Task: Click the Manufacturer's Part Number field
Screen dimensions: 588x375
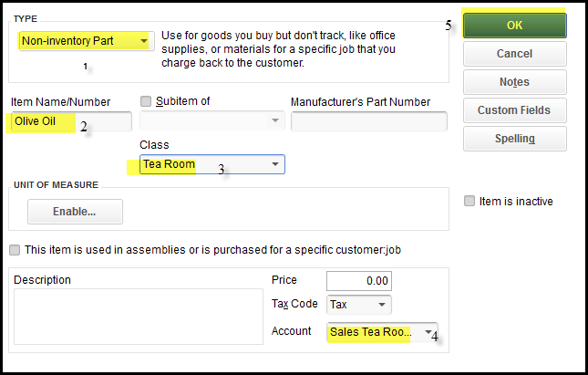Action: pyautogui.click(x=368, y=121)
